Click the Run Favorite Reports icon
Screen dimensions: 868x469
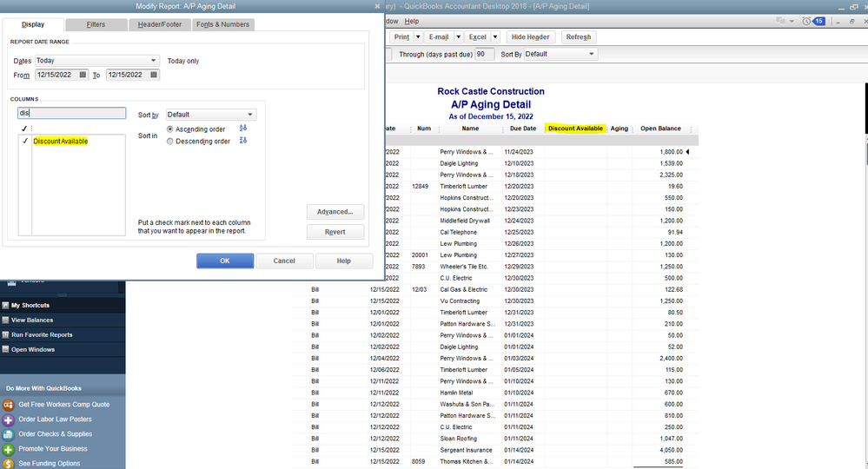tap(5, 334)
